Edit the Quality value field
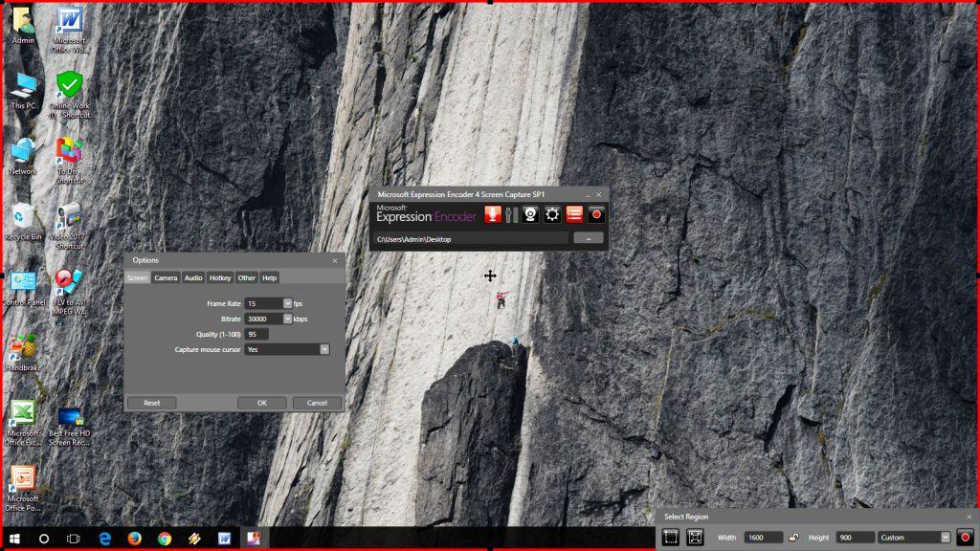The image size is (980, 551). tap(256, 334)
